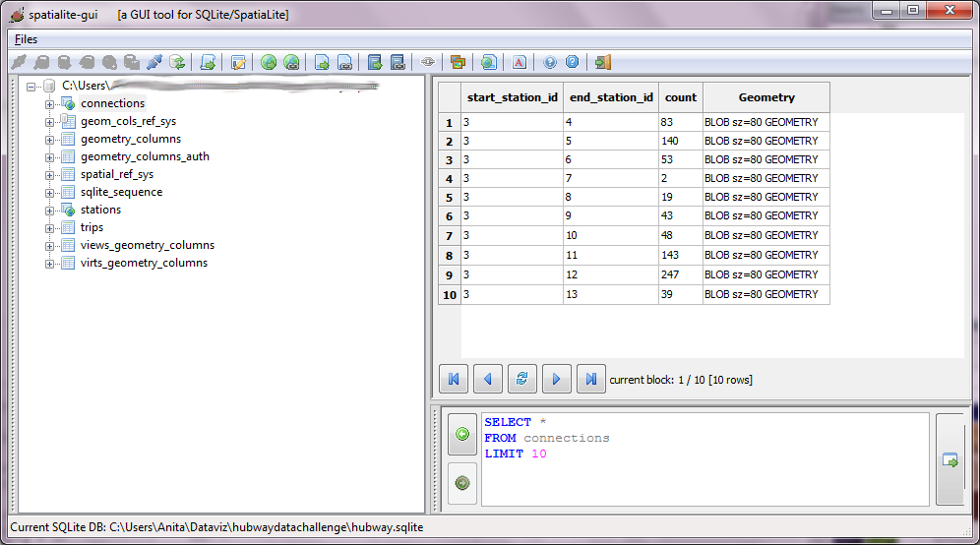This screenshot has width=980, height=545.
Task: Click the previous SQL history arrow
Action: pos(462,434)
